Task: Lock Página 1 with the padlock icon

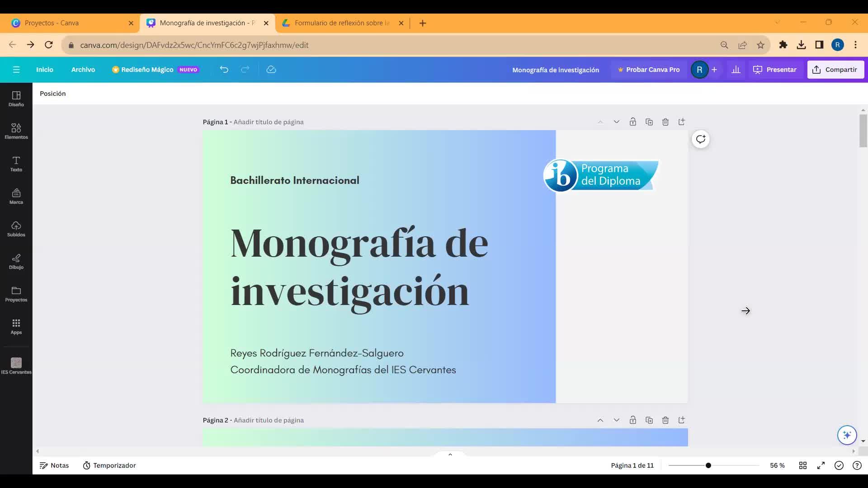Action: tap(633, 122)
